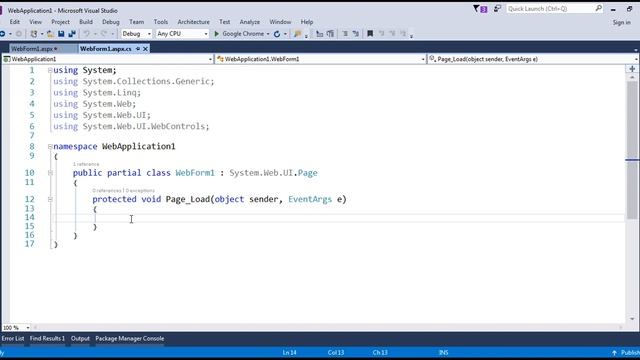Click the uncomment selected lines icon
Viewport: 640px width, 360px height.
356,34
